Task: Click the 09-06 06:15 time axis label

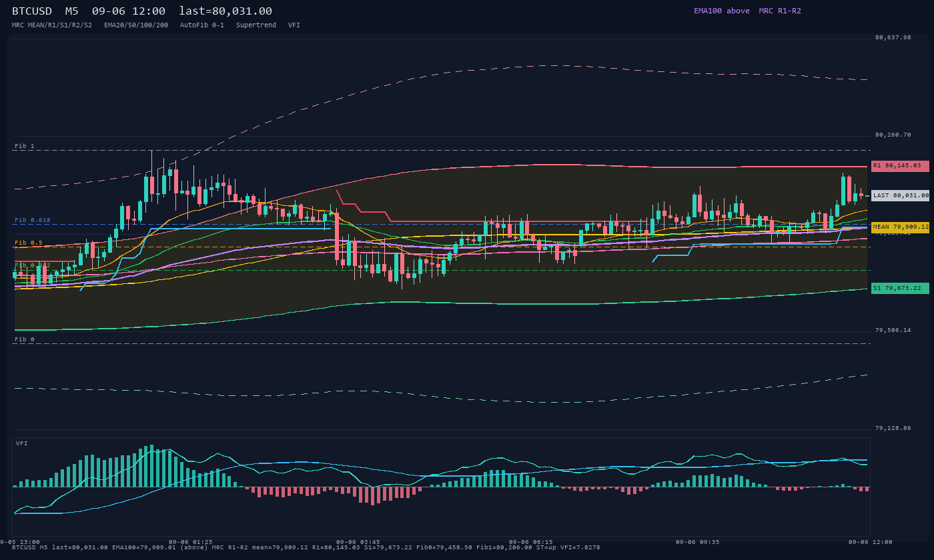Action: pos(531,542)
